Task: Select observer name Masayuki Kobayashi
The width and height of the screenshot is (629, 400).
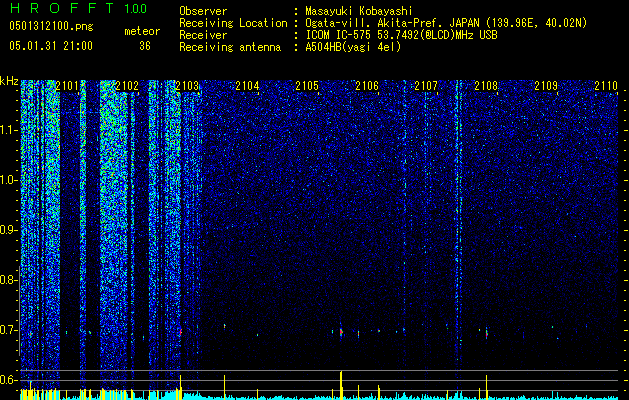Action: [359, 11]
